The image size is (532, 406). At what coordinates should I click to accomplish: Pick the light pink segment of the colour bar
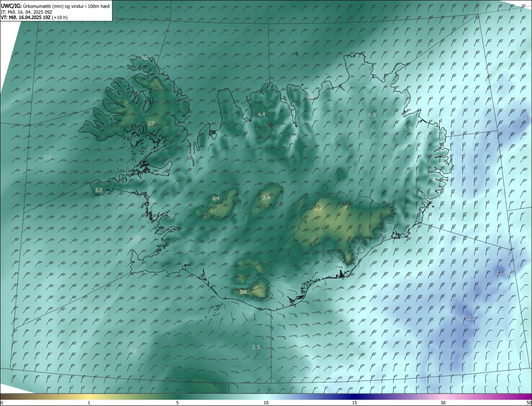click(443, 396)
